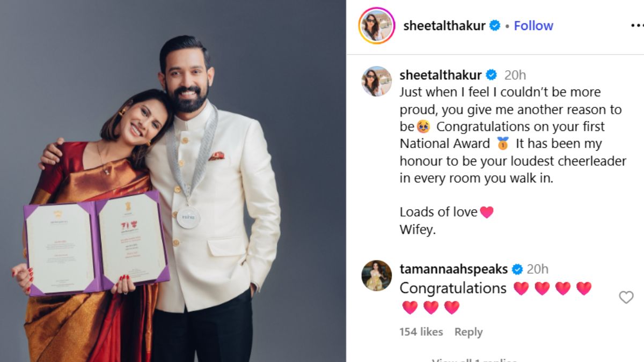Click the medal emoji after National Award
Screen dimensions: 644x362
point(503,144)
